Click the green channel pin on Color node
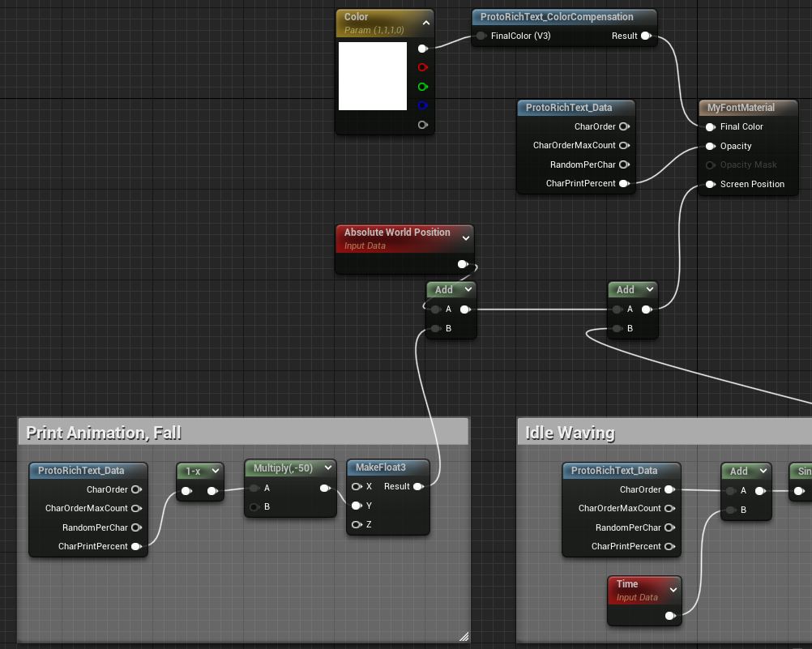Image resolution: width=812 pixels, height=649 pixels. [422, 87]
